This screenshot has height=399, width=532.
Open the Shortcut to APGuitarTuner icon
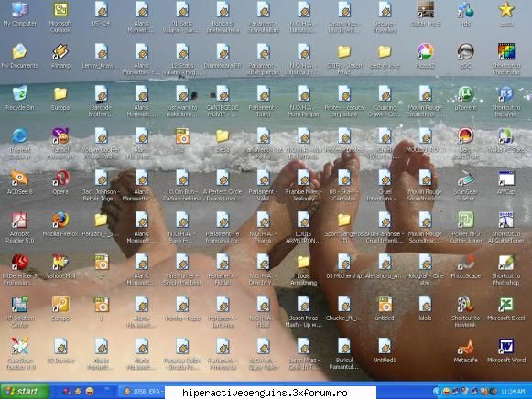pos(506,228)
